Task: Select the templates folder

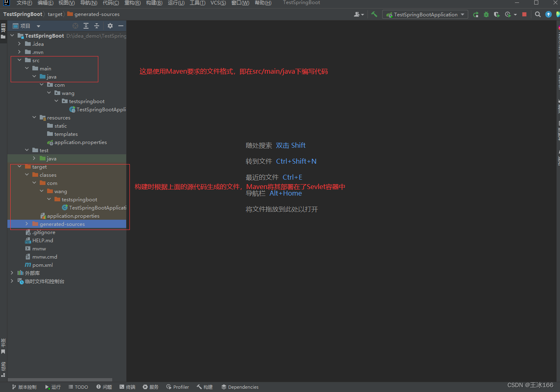Action: (x=62, y=134)
